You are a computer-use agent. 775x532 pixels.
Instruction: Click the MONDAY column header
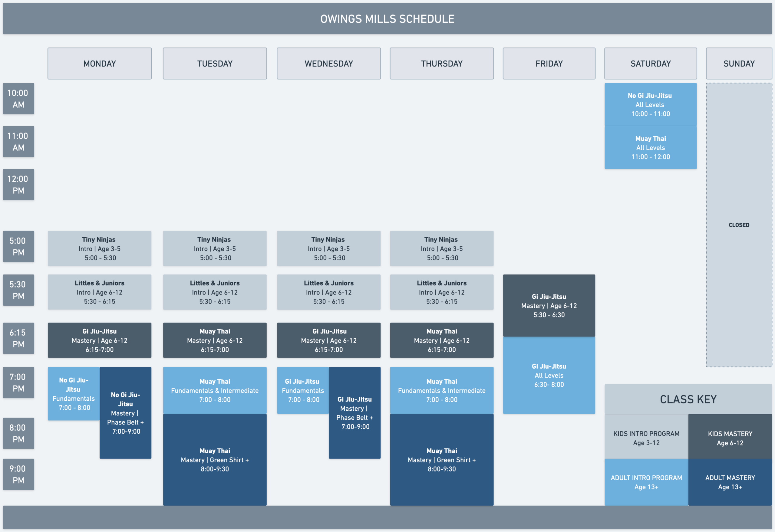click(x=99, y=63)
